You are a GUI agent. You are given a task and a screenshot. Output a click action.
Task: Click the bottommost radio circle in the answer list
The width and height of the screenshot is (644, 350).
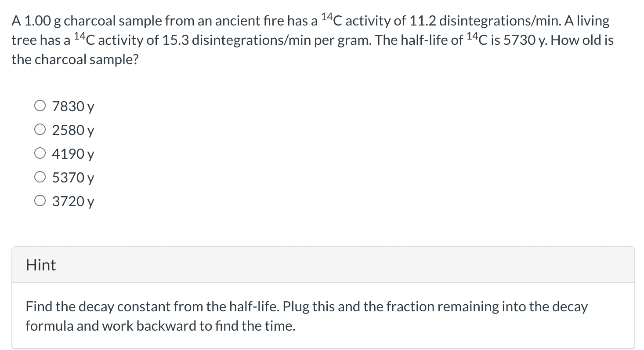(x=40, y=200)
